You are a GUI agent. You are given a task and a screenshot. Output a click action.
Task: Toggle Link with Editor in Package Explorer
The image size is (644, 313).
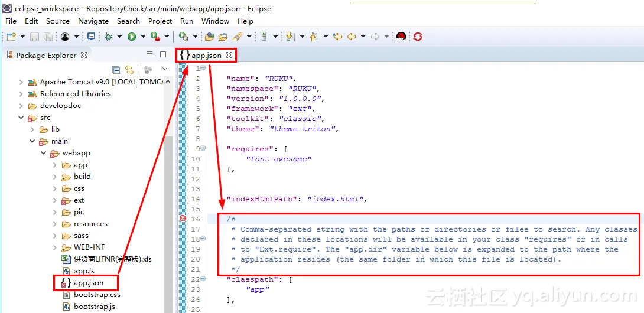pos(129,70)
